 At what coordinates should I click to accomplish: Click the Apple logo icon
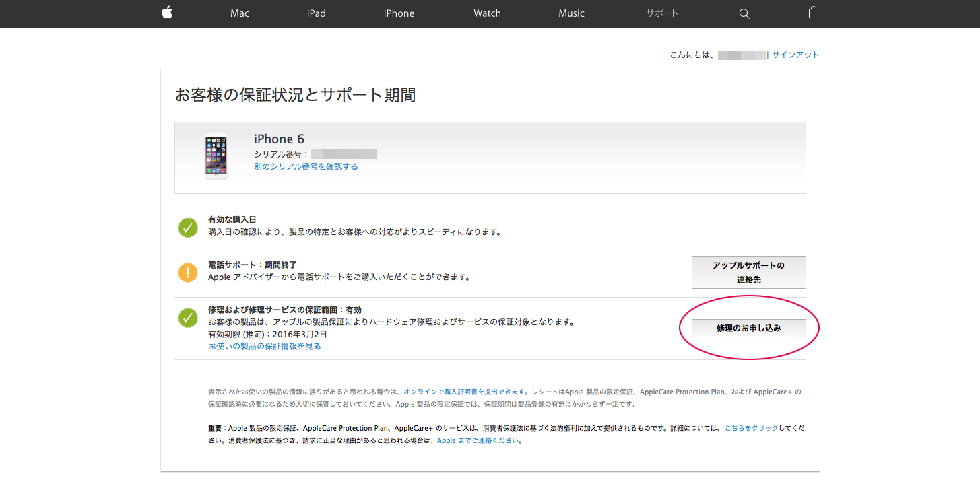pos(167,13)
